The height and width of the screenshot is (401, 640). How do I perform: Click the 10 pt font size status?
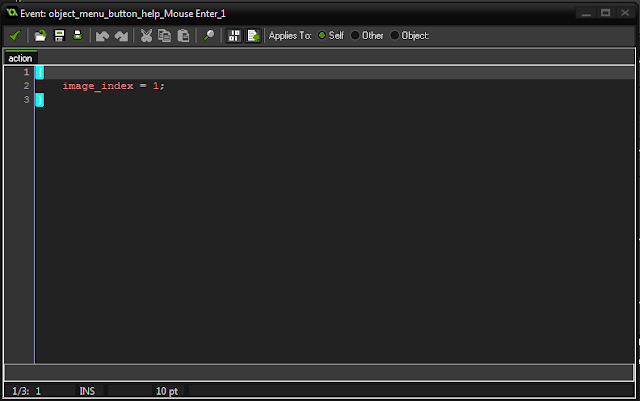[167, 391]
